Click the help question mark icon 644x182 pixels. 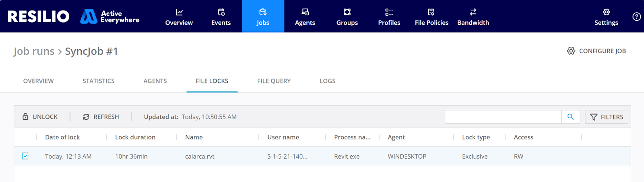[x=636, y=17]
